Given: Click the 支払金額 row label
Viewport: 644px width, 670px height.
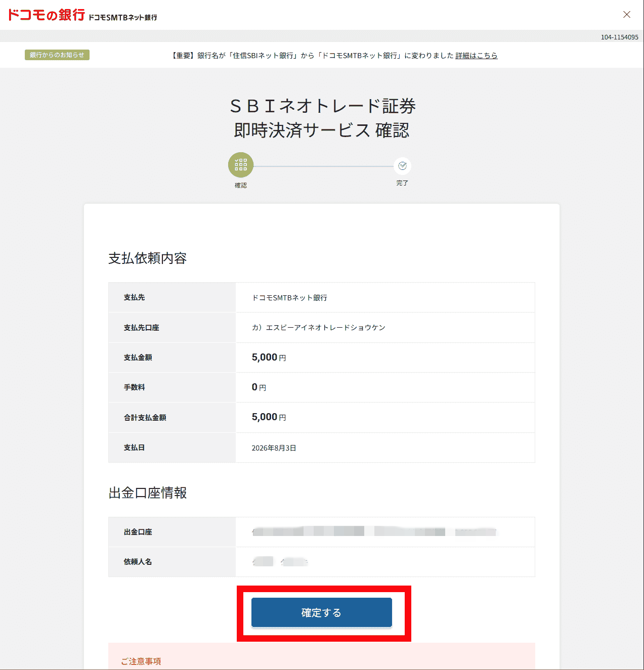Looking at the screenshot, I should pos(138,358).
